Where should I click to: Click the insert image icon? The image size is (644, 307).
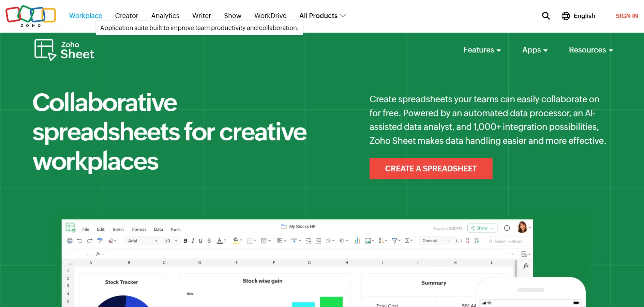368,241
